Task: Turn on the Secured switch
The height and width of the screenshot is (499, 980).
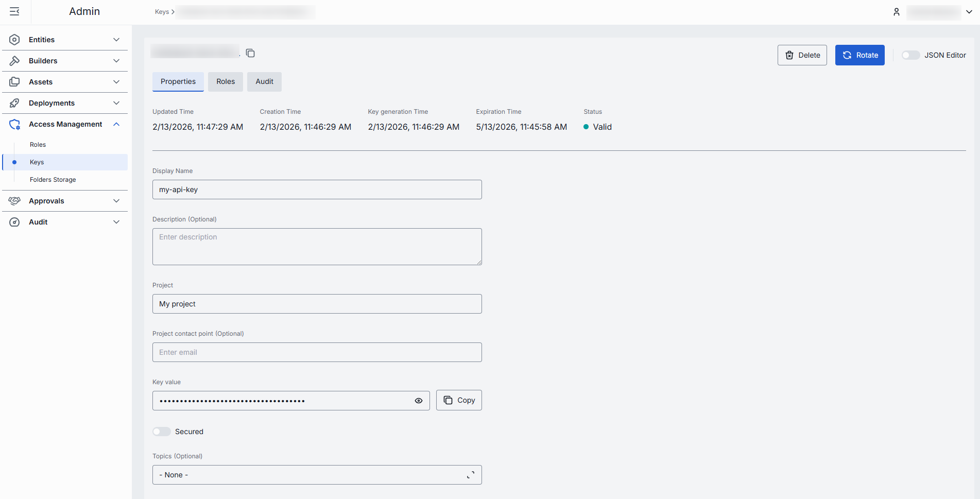Action: [x=162, y=432]
